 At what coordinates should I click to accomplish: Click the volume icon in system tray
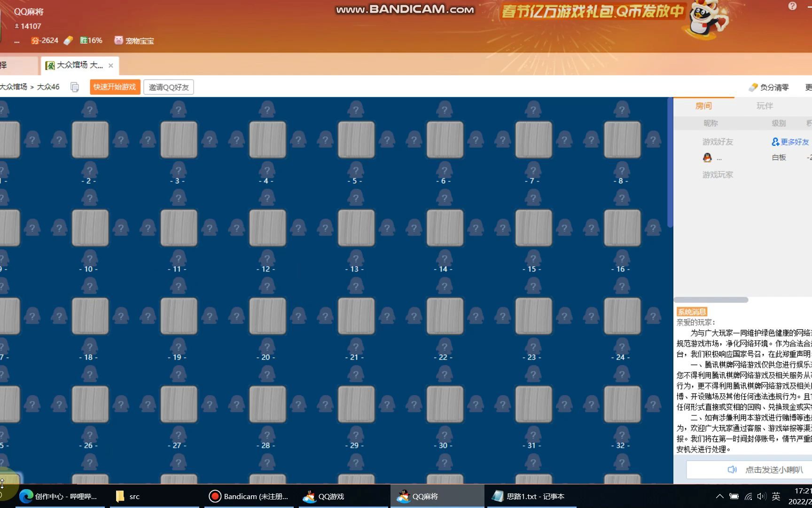(x=762, y=496)
